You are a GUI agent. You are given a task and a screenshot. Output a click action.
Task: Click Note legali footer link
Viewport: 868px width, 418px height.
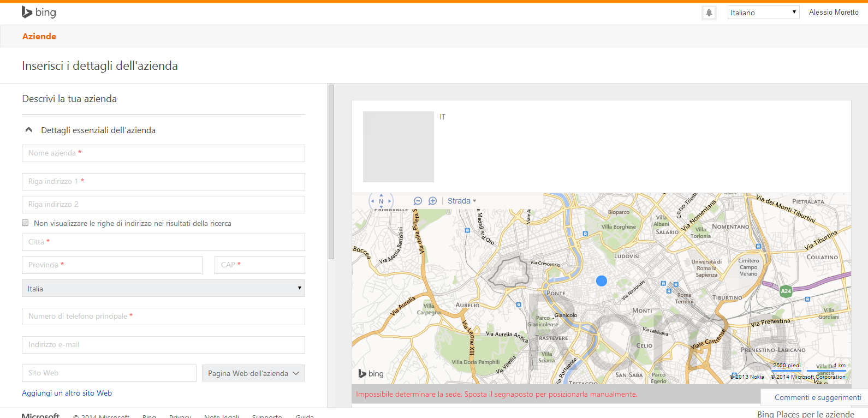click(222, 416)
